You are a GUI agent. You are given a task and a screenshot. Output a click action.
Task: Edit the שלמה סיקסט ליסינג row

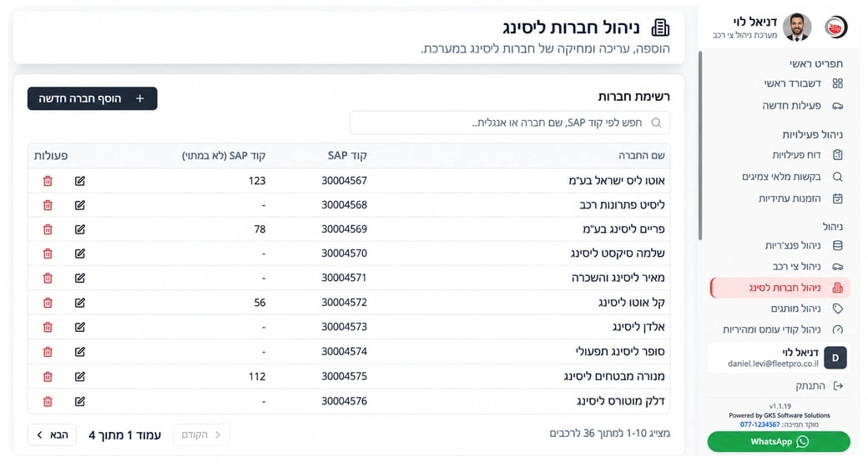tap(80, 254)
